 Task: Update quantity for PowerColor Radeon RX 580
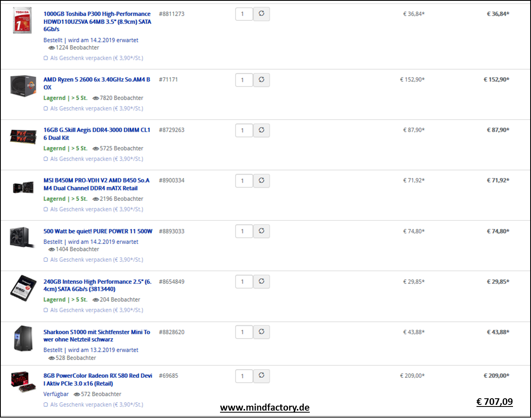pos(261,376)
